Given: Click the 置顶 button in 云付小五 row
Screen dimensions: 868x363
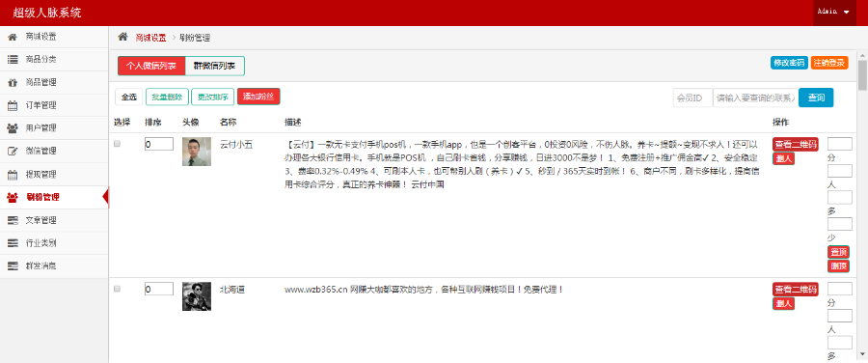Looking at the screenshot, I should click(x=838, y=252).
